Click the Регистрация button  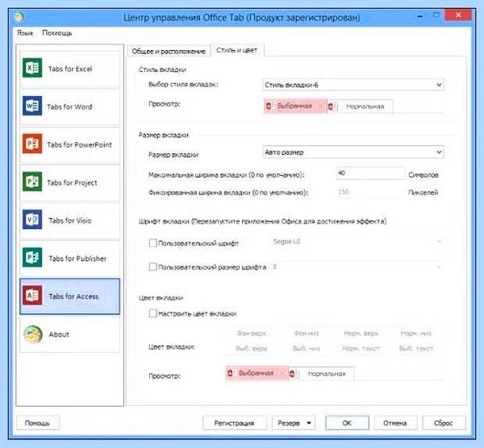coord(235,423)
